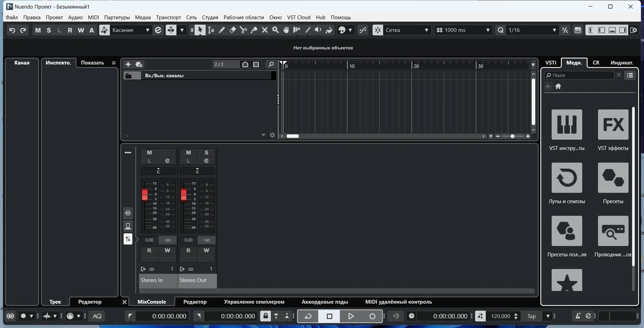Select the Eraser tool in the toolbar
The height and width of the screenshot is (328, 644).
232,30
